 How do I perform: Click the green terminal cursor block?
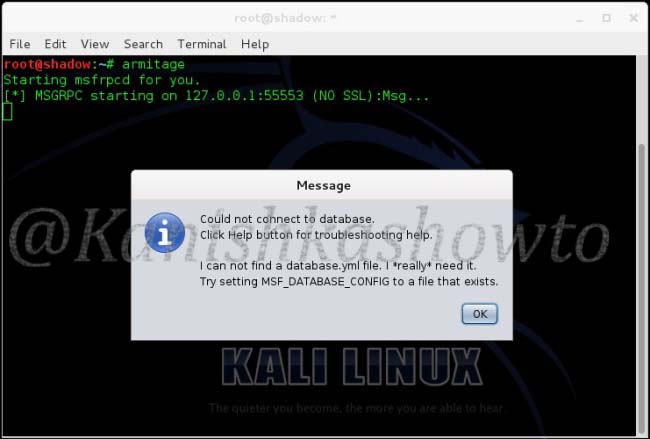pyautogui.click(x=7, y=112)
